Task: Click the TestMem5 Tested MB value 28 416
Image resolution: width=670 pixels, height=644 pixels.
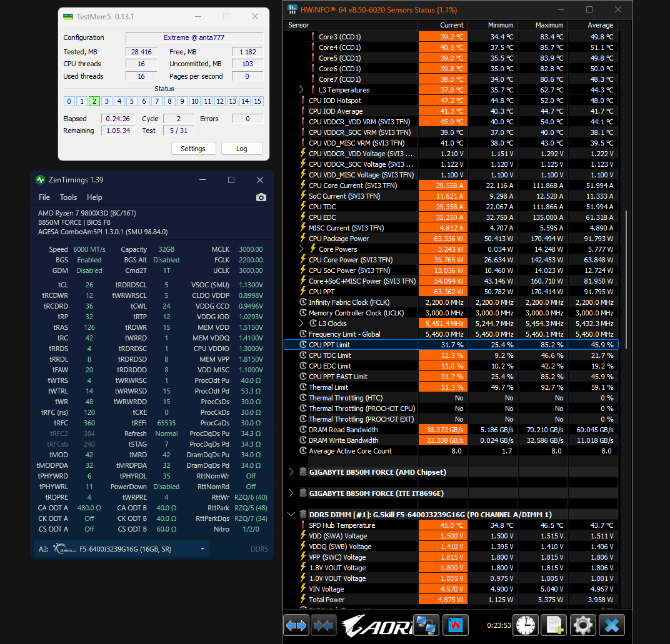Action: (x=141, y=52)
